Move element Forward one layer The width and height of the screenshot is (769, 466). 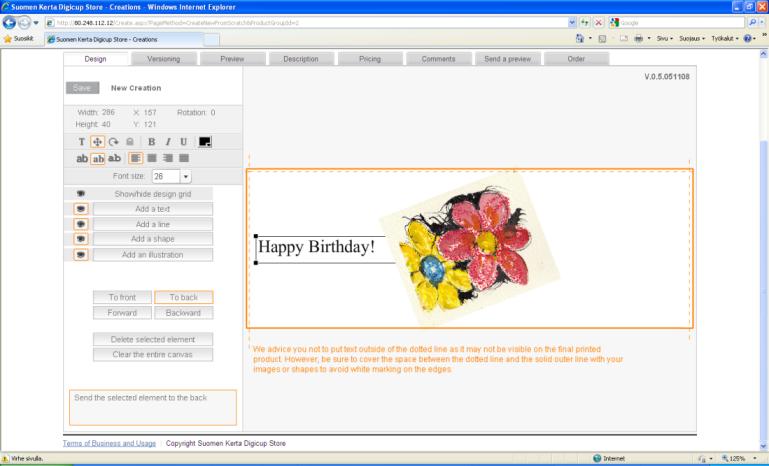click(122, 313)
